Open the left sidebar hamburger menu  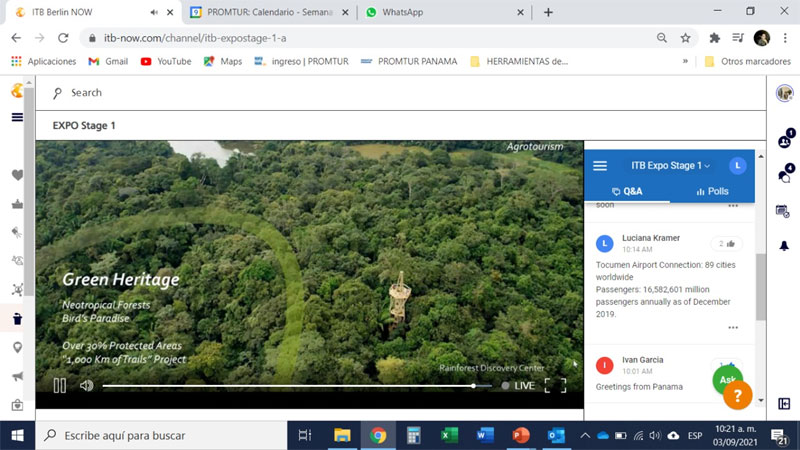coord(17,117)
